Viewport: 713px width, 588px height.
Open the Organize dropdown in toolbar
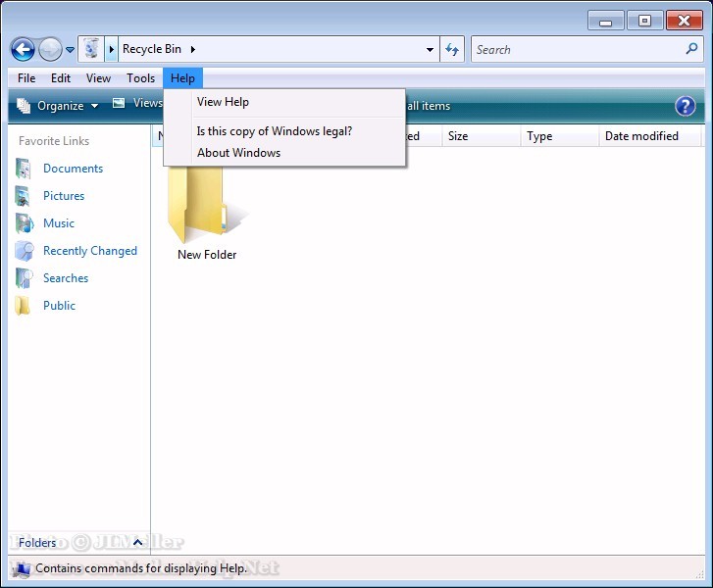click(58, 106)
